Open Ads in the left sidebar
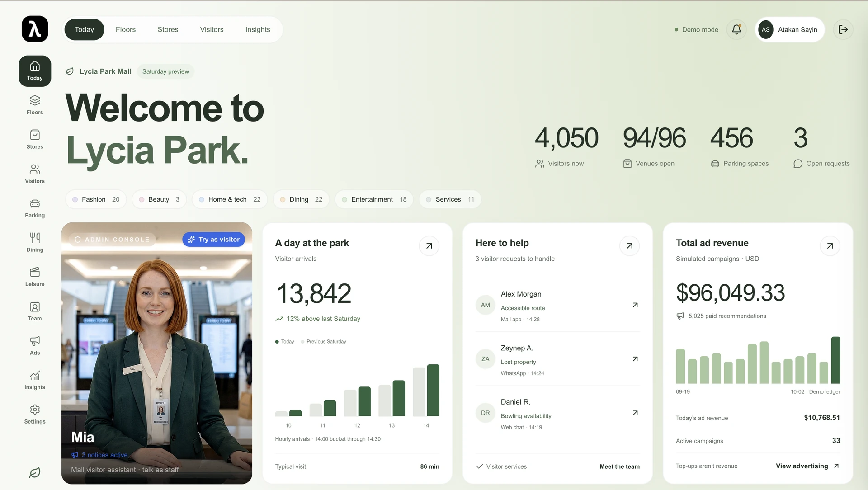 (35, 345)
